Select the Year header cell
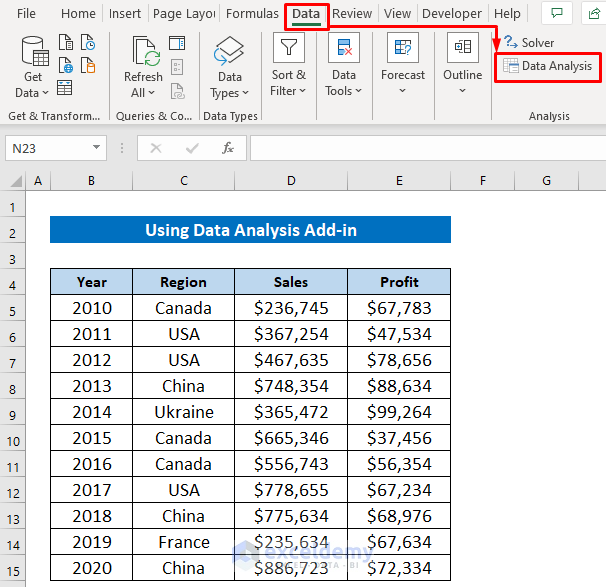 [x=92, y=282]
